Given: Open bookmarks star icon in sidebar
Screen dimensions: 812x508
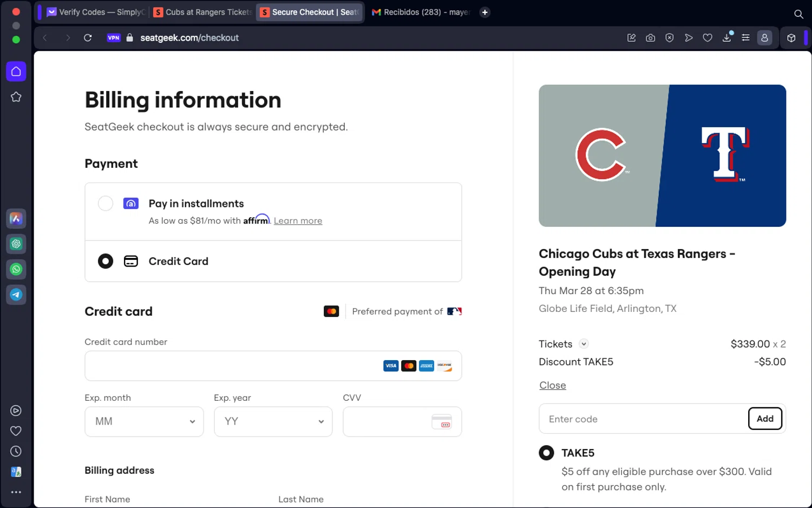Looking at the screenshot, I should (16, 97).
